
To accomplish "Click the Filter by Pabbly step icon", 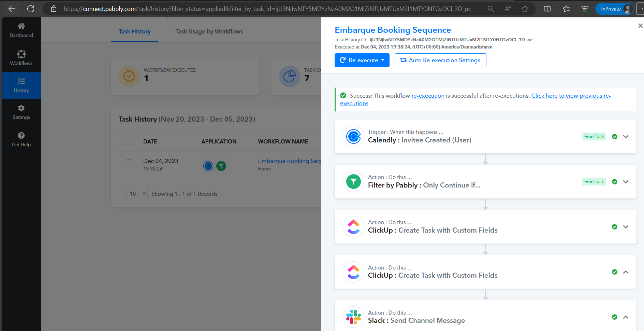I will 353,182.
